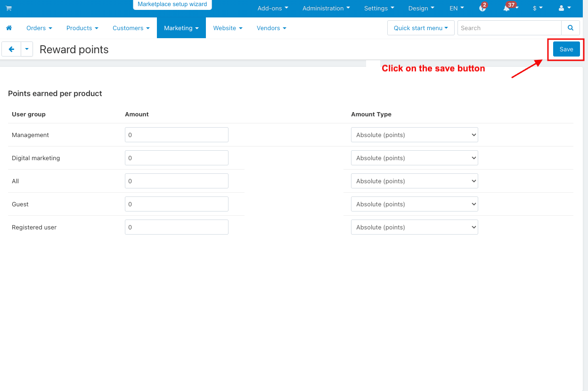
Task: Open the help icon with badge 2
Action: click(482, 8)
